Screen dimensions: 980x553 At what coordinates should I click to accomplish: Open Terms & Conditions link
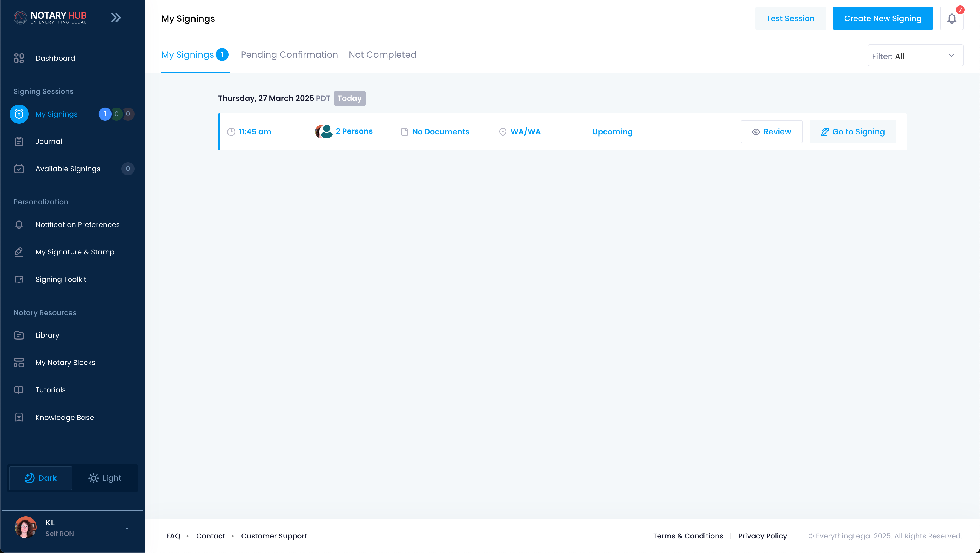tap(688, 536)
